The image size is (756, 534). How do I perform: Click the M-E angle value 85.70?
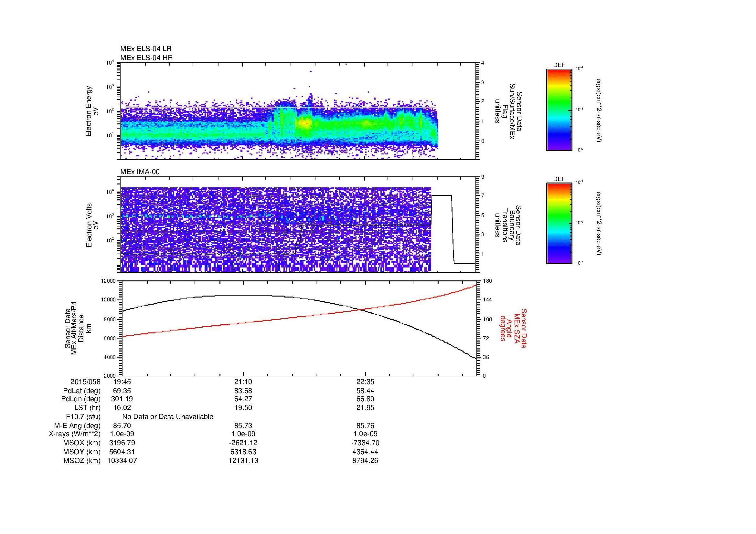point(122,425)
